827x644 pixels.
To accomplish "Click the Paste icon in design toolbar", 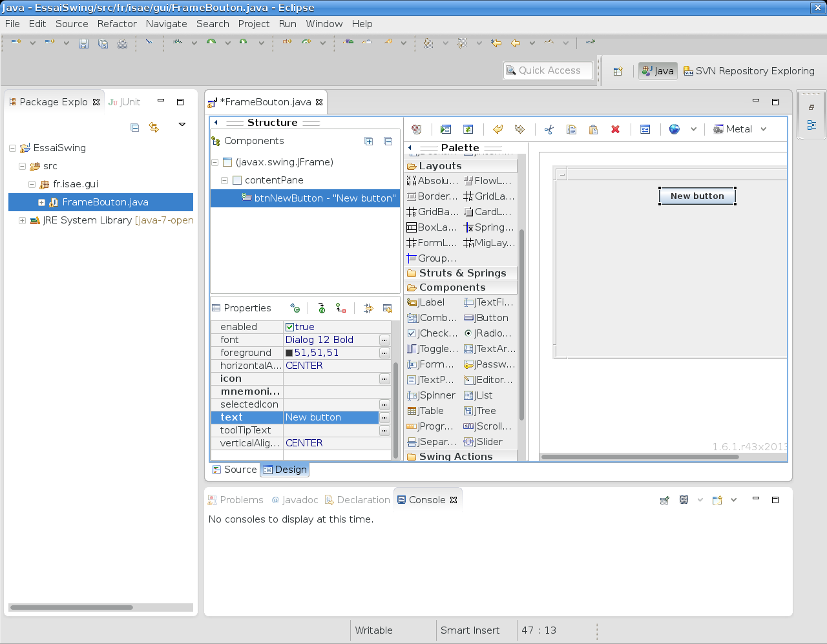I will pyautogui.click(x=593, y=129).
